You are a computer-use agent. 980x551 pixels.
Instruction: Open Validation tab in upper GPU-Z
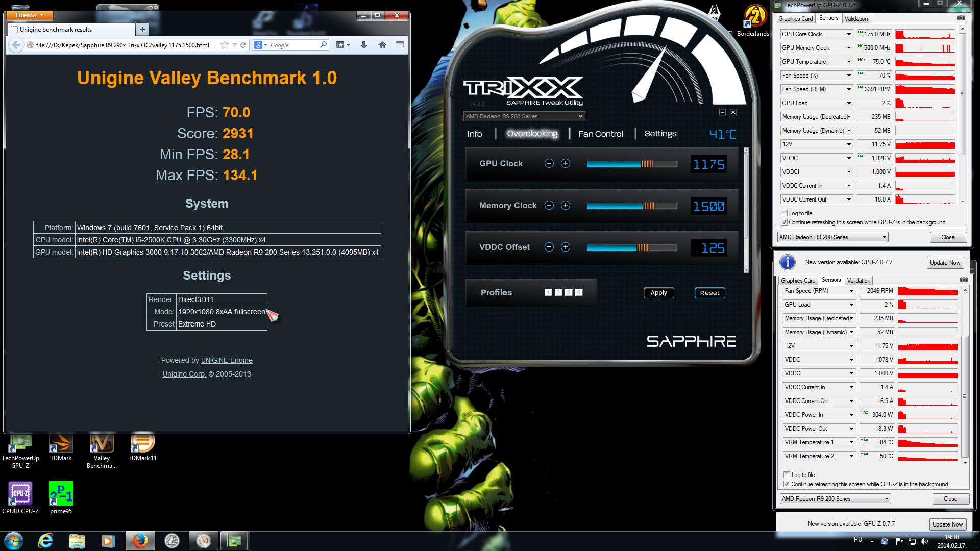pos(856,19)
